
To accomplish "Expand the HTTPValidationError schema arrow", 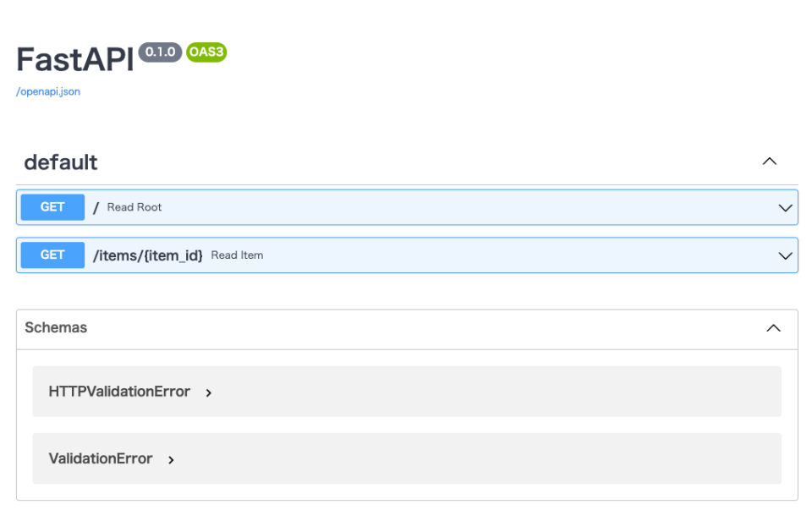I will pyautogui.click(x=208, y=392).
